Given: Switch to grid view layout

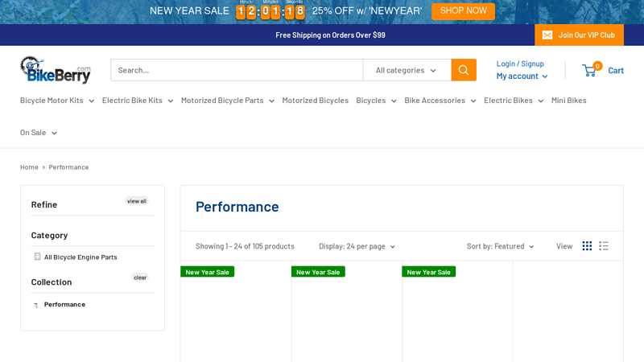Looking at the screenshot, I should coord(587,246).
